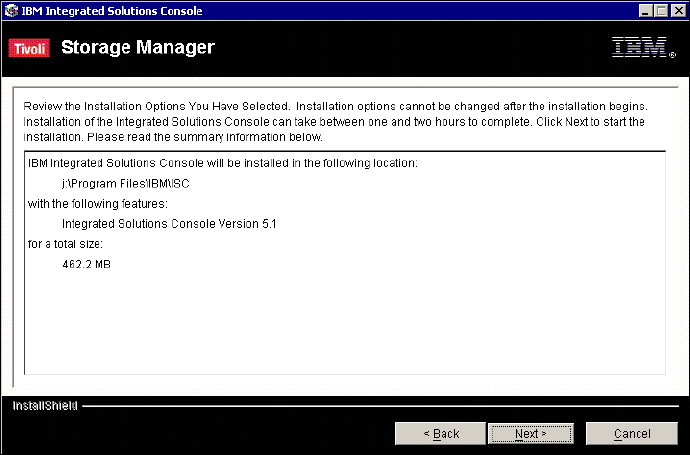
Task: Click the 'Review the Installation Options' instruction paragraph
Action: point(335,122)
